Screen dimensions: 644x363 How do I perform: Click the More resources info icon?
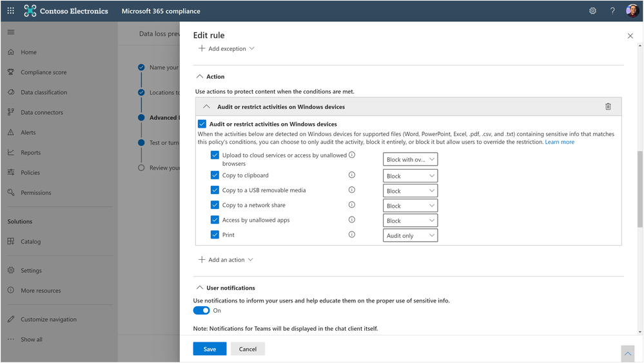coord(11,290)
